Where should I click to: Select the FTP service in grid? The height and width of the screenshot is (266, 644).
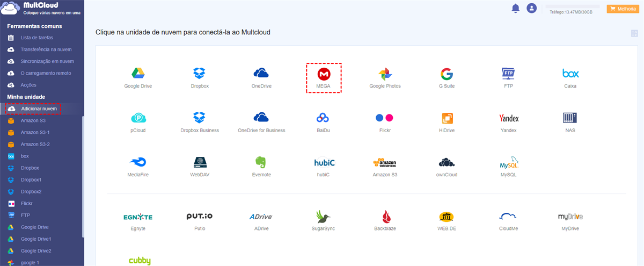(508, 74)
